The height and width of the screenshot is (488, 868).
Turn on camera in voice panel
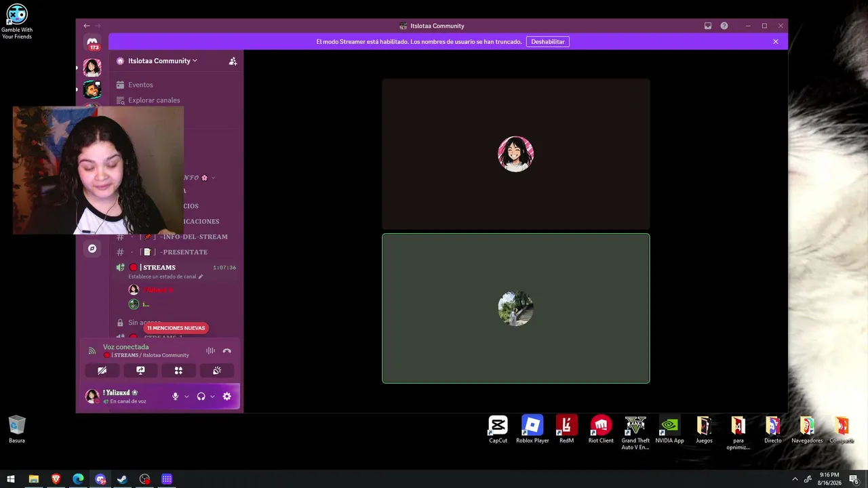point(102,371)
